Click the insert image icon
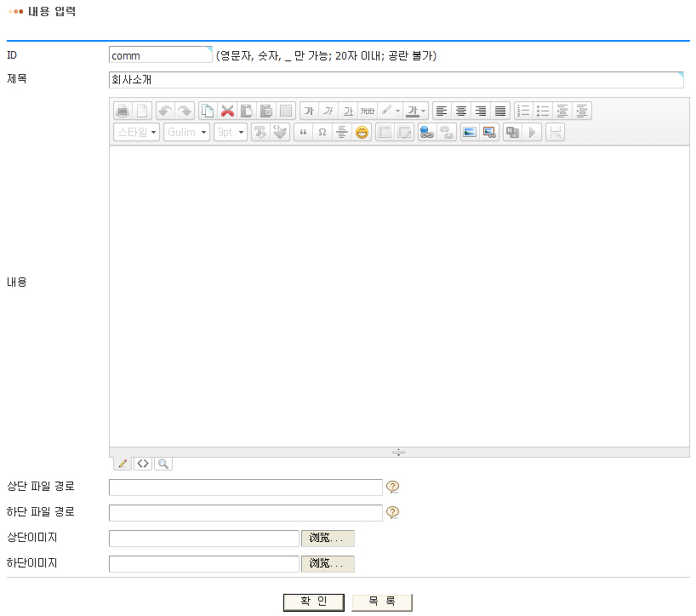The height and width of the screenshot is (616, 696). point(469,133)
